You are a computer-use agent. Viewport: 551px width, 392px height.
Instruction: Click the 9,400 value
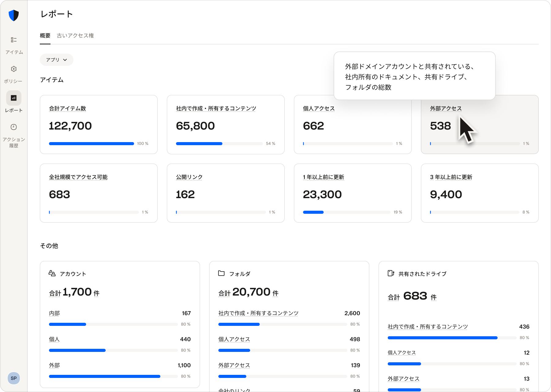tap(446, 194)
